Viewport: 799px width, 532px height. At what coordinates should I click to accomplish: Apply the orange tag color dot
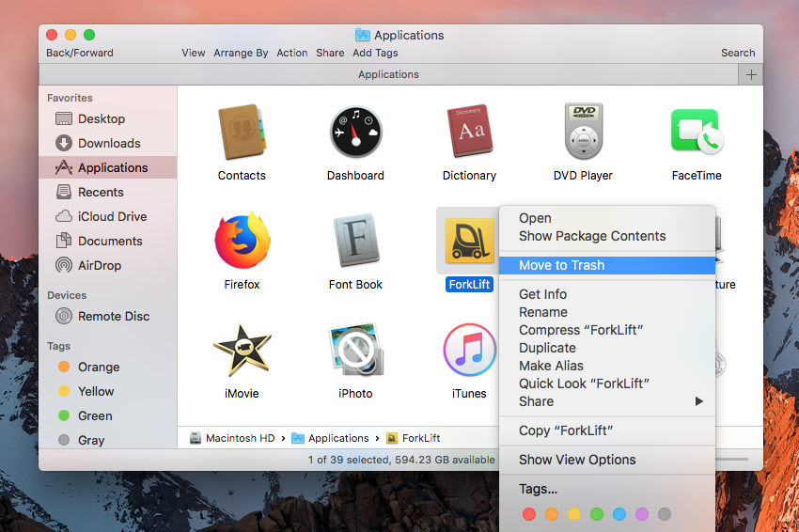click(x=552, y=514)
